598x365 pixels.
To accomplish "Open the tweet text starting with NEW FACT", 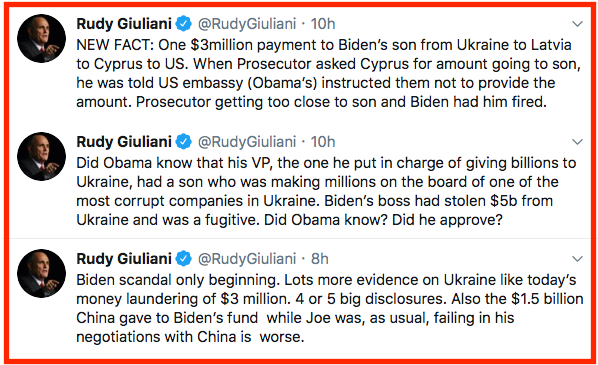I will point(328,73).
